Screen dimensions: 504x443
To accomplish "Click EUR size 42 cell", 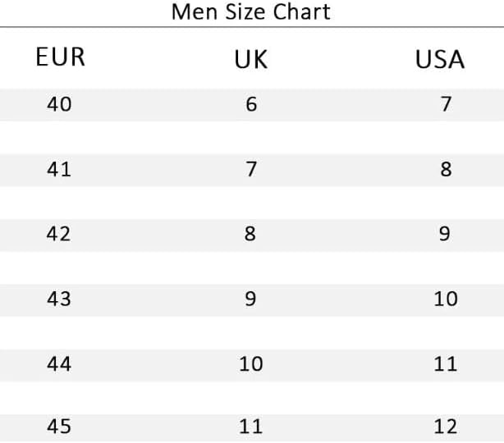I will click(58, 234).
